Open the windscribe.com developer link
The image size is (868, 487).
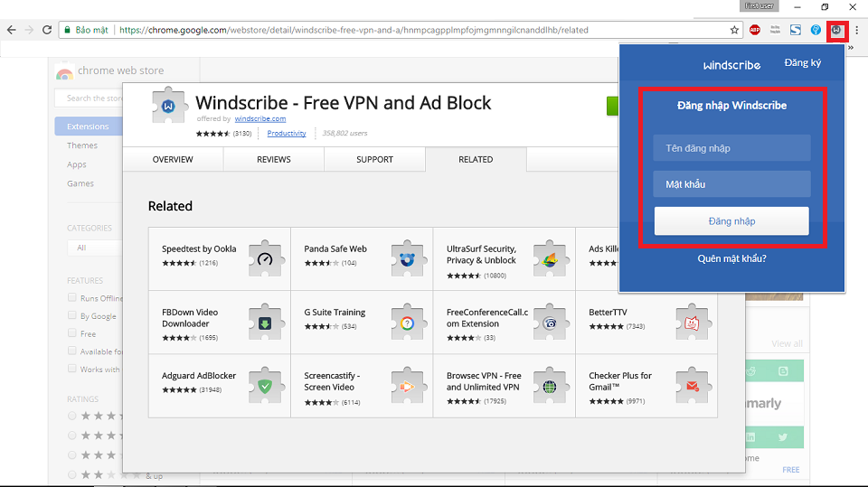(260, 118)
